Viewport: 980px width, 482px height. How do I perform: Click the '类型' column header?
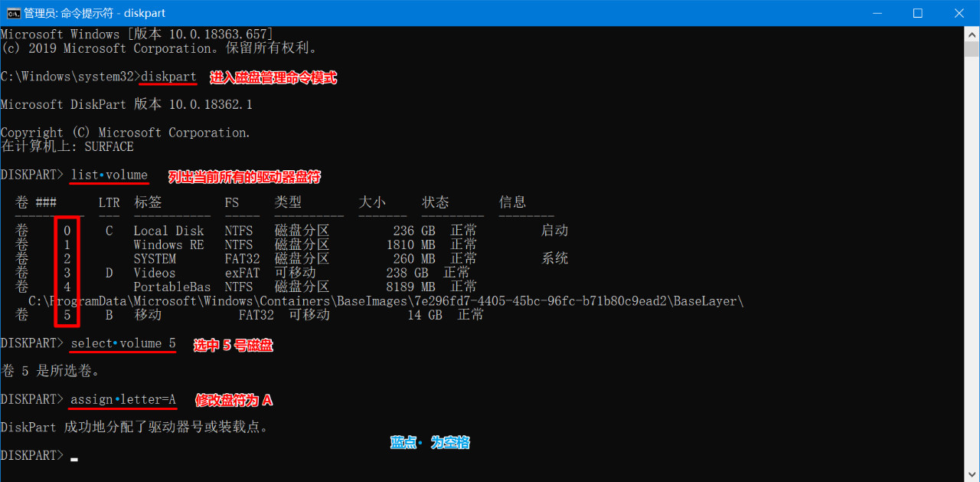tap(288, 203)
